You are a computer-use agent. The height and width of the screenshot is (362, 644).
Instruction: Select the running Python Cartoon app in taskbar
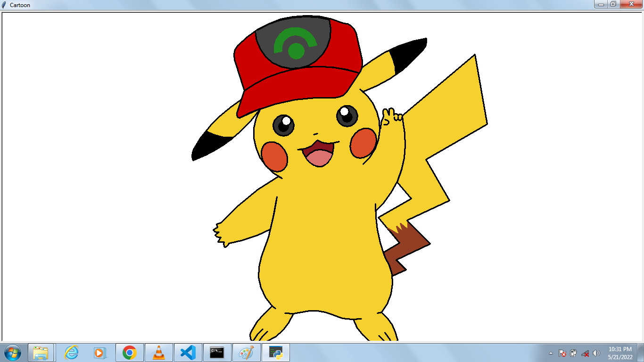click(276, 352)
